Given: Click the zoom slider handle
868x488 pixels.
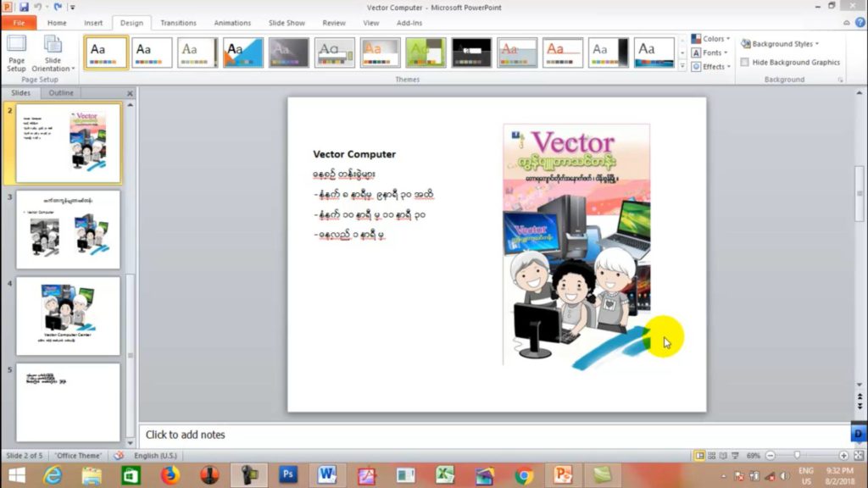Looking at the screenshot, I should tap(797, 455).
